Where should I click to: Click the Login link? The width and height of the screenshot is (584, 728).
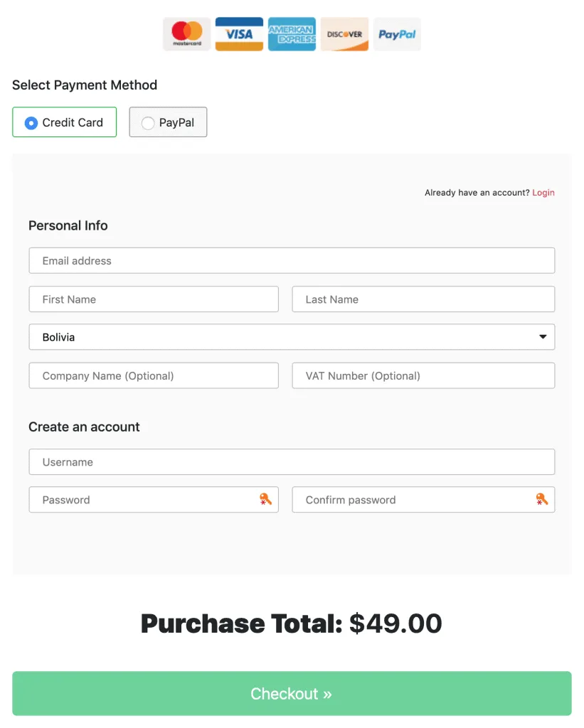click(x=543, y=193)
